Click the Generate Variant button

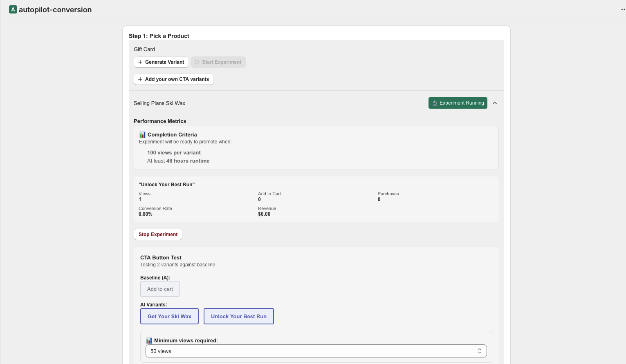161,62
